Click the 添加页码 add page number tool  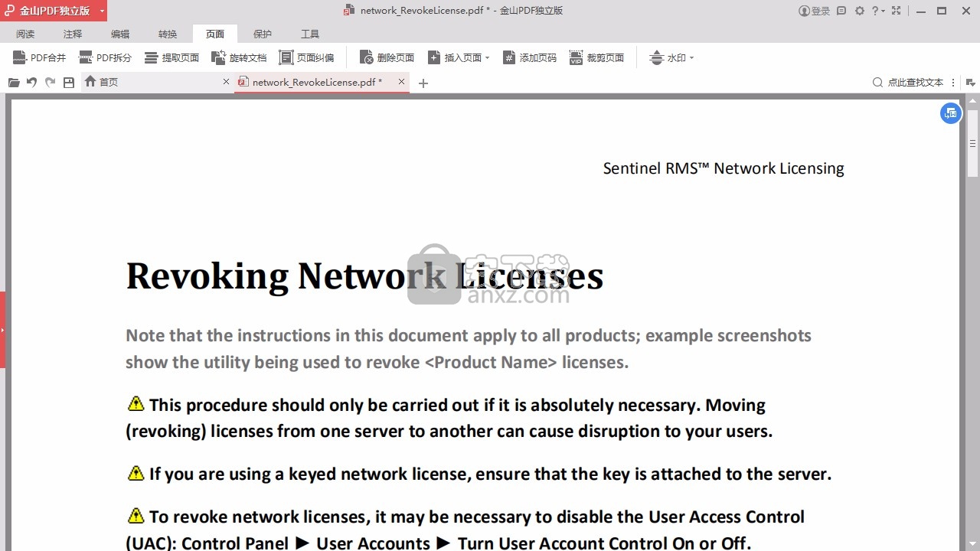[530, 58]
